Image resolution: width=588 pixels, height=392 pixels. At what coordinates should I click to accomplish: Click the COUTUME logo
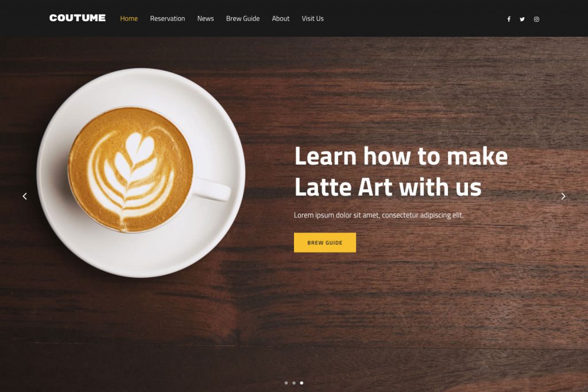[x=78, y=18]
